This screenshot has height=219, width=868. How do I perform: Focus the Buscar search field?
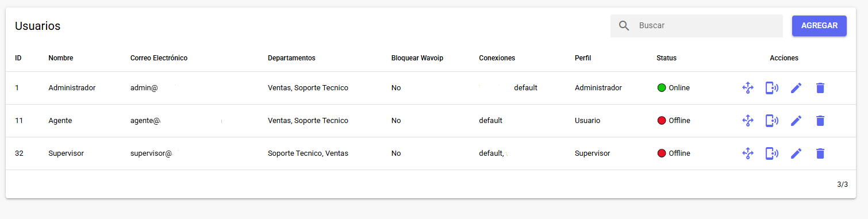pyautogui.click(x=707, y=26)
